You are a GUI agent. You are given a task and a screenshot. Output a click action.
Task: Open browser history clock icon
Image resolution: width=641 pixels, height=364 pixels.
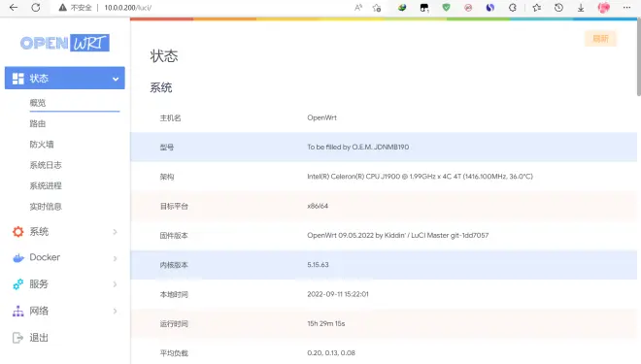pos(558,8)
